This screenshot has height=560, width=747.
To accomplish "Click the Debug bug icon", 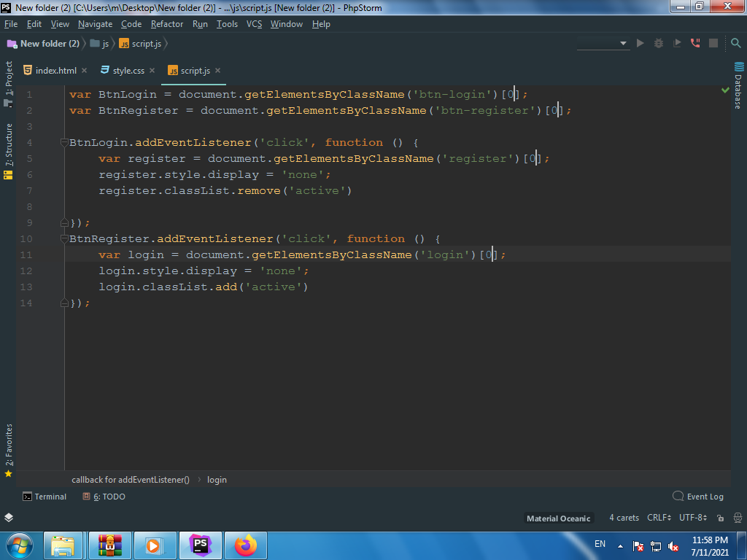I will pos(659,43).
